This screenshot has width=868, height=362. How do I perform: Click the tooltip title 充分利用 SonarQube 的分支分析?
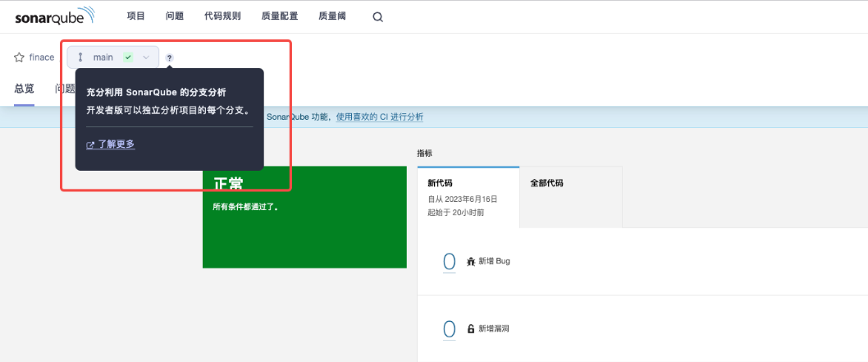(x=156, y=93)
